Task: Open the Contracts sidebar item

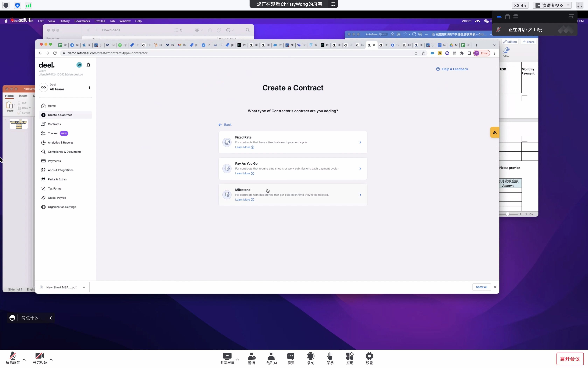Action: [x=65, y=124]
